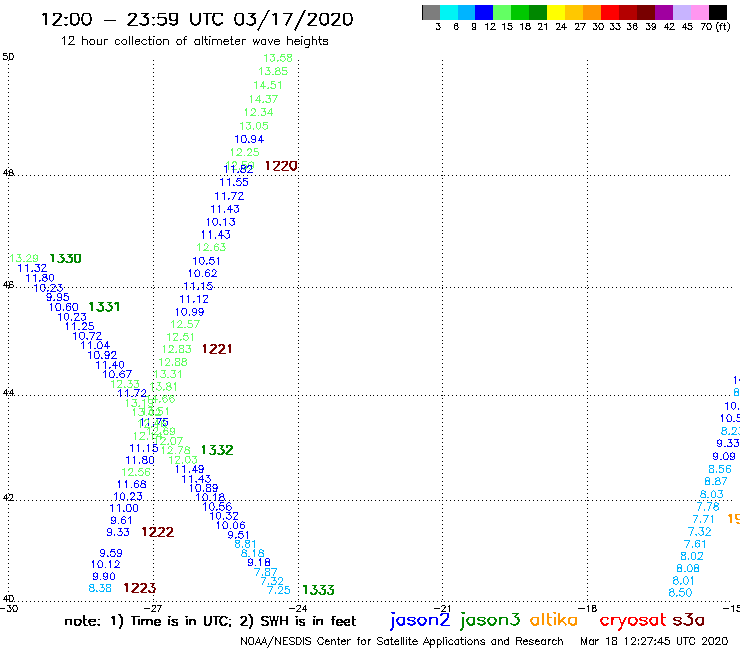Select the value 12.83 beside 1221
The width and height of the screenshot is (740, 650).
click(177, 349)
